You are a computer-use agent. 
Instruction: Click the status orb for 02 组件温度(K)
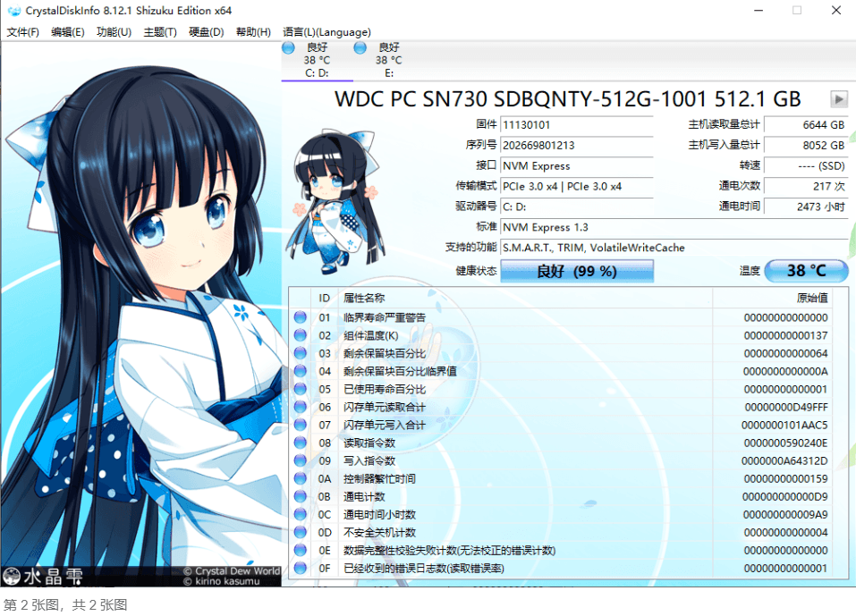pyautogui.click(x=301, y=335)
